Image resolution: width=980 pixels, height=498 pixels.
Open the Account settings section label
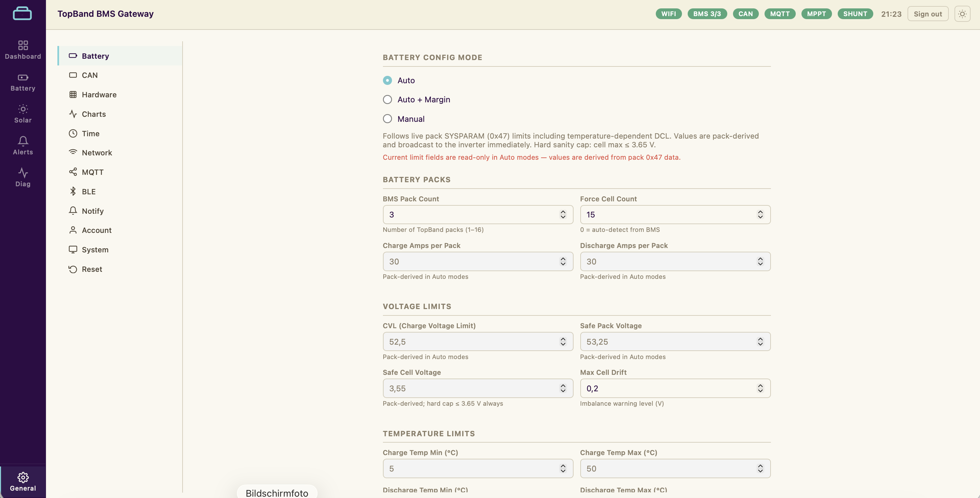[97, 230]
